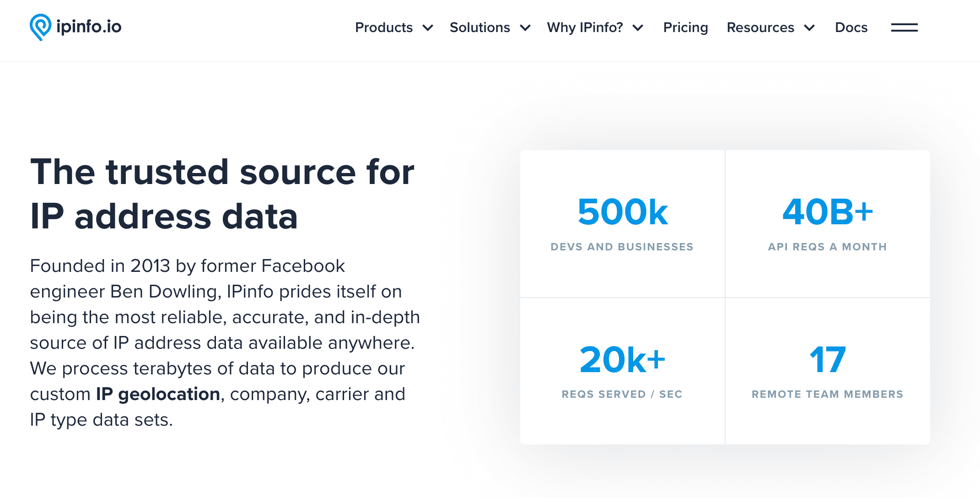Screen dimensions: 980x498
Task: Click the chevron beside Resources
Action: [809, 28]
